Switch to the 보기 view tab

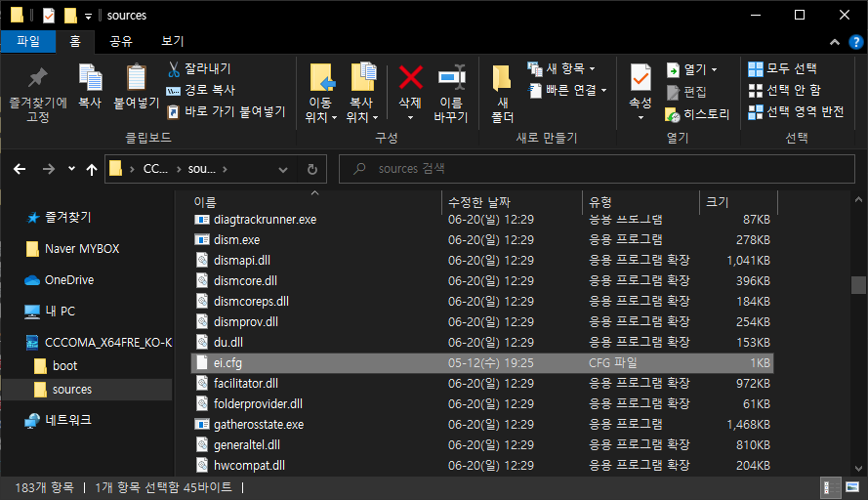click(172, 42)
